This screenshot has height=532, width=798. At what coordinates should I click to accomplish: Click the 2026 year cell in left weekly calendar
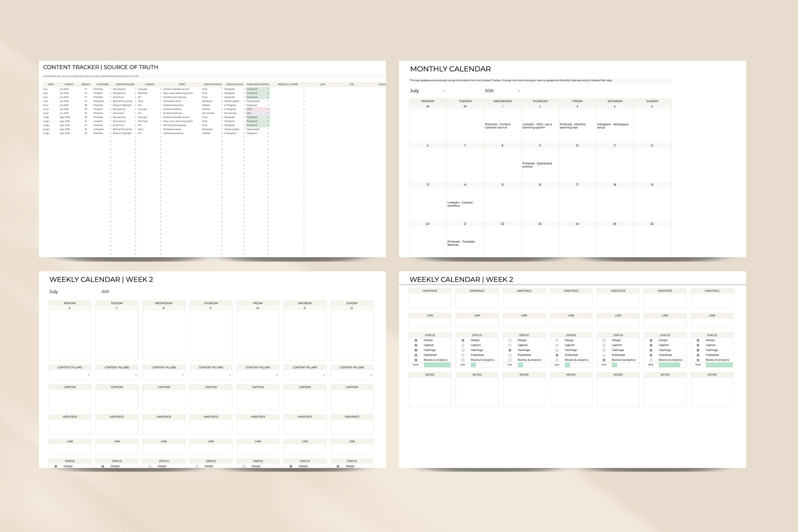[105, 291]
